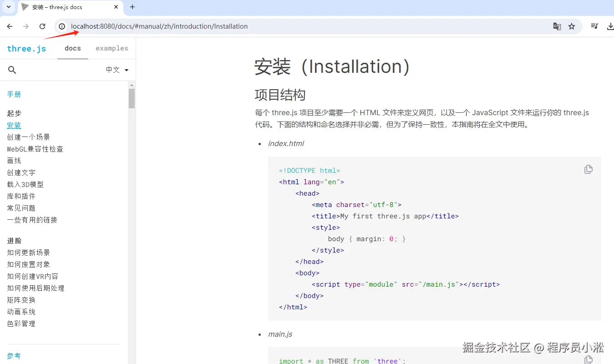Click the index.html list item text

tap(286, 143)
